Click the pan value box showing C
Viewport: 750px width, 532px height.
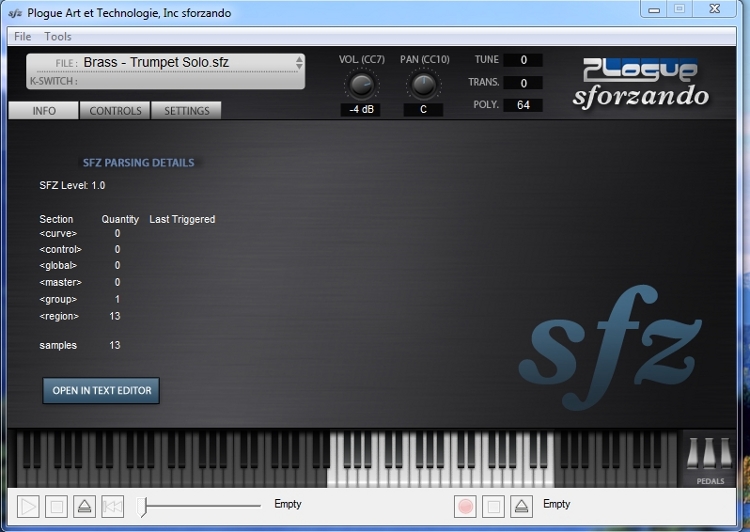tap(423, 110)
